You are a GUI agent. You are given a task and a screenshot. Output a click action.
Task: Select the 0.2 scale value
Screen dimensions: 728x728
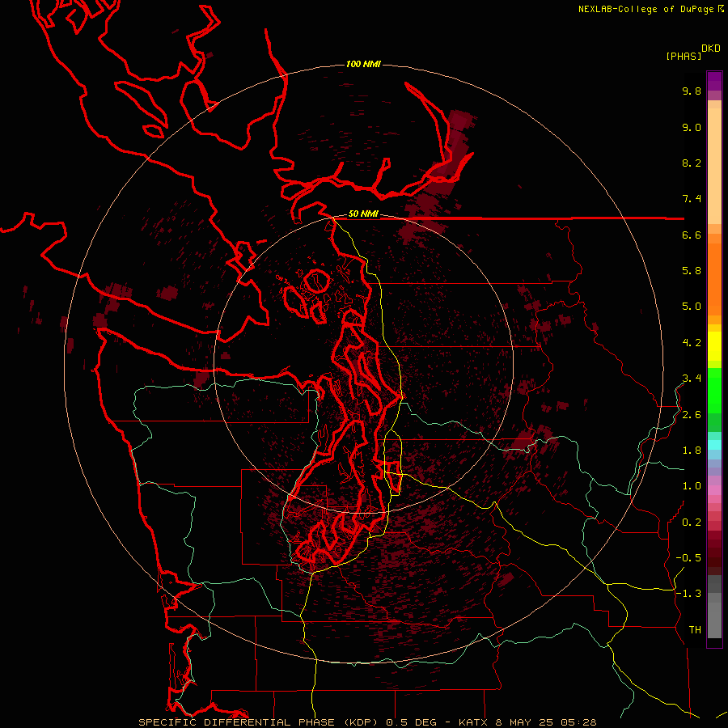[x=692, y=523]
